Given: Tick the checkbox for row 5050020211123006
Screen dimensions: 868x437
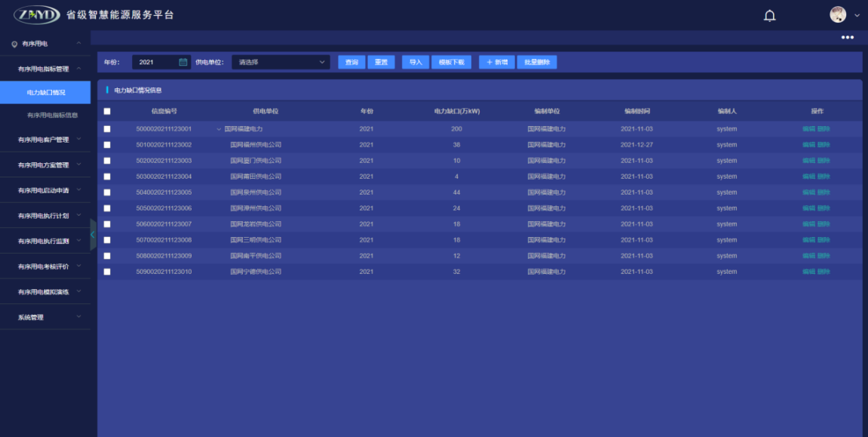Looking at the screenshot, I should tap(107, 208).
